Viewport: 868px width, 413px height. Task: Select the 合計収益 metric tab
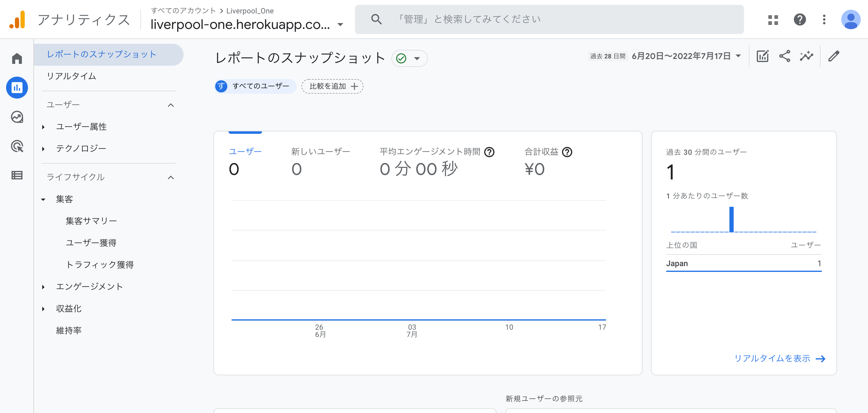click(548, 161)
